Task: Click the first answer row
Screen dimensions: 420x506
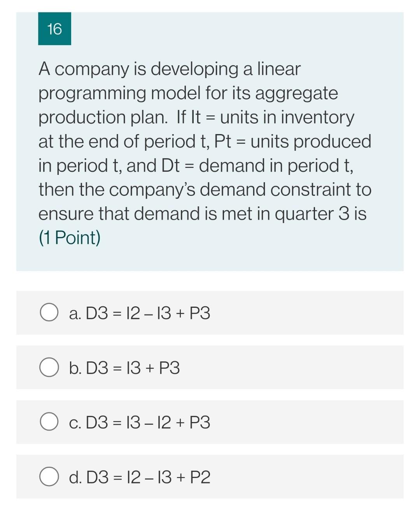Action: [x=210, y=312]
